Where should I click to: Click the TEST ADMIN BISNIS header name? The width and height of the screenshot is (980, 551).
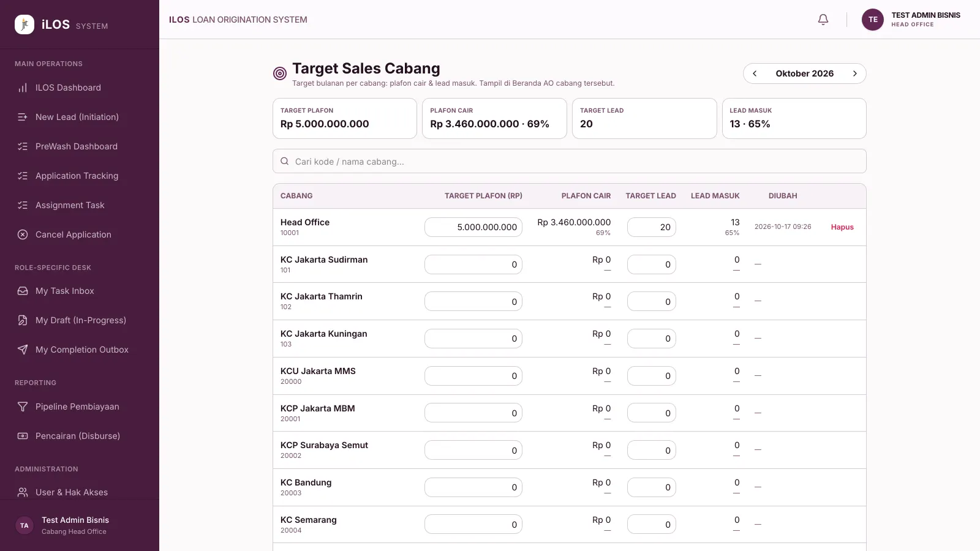click(925, 15)
